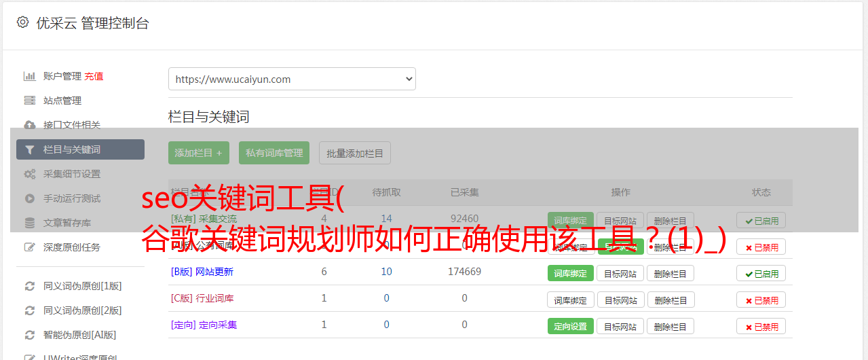Viewport: 868px width, 360px height.
Task: Click the 私有词库管理 button
Action: click(274, 153)
